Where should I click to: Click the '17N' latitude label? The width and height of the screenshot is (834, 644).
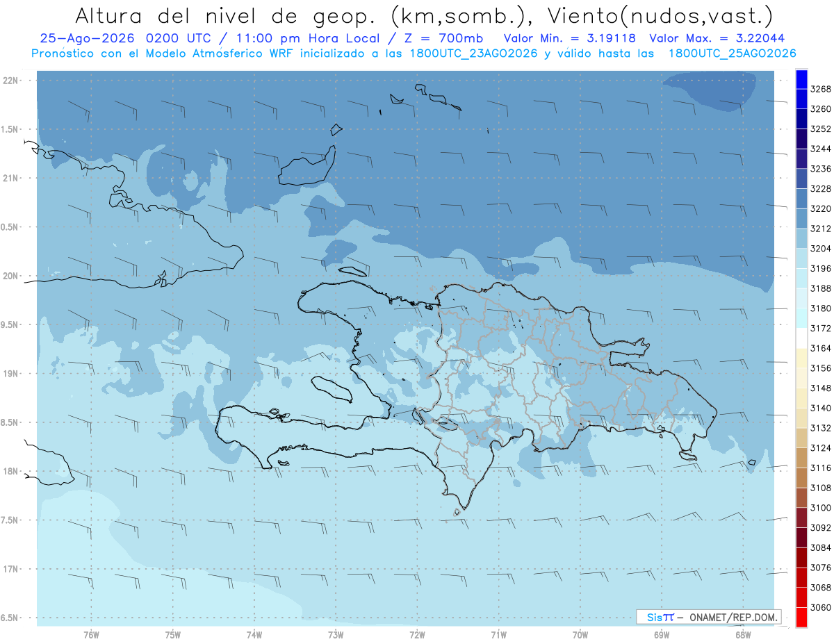[x=11, y=569]
